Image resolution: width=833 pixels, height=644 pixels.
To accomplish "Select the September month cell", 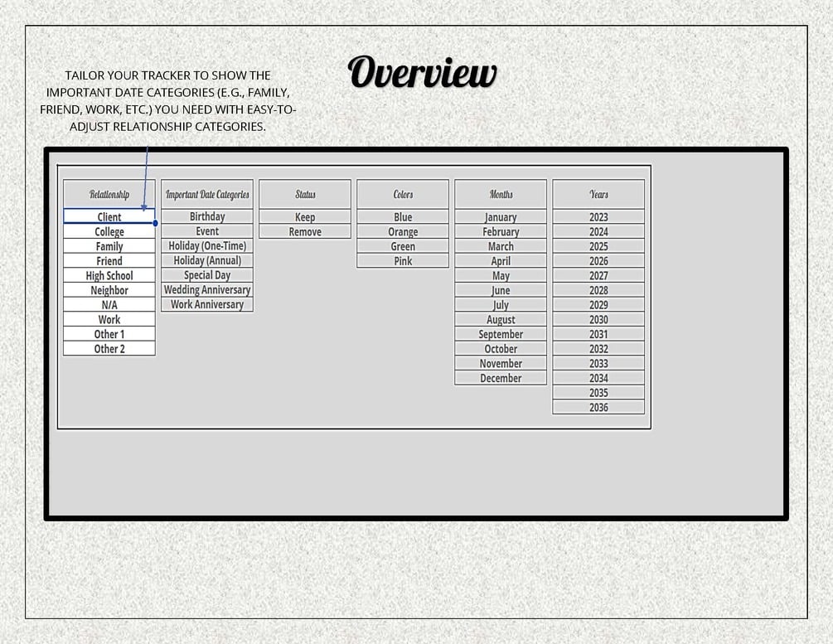I will (501, 334).
